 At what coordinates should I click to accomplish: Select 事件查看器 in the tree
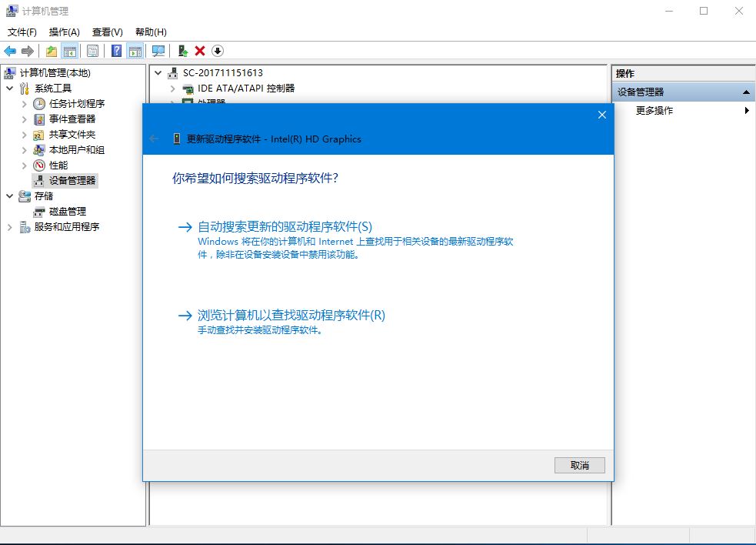point(72,119)
